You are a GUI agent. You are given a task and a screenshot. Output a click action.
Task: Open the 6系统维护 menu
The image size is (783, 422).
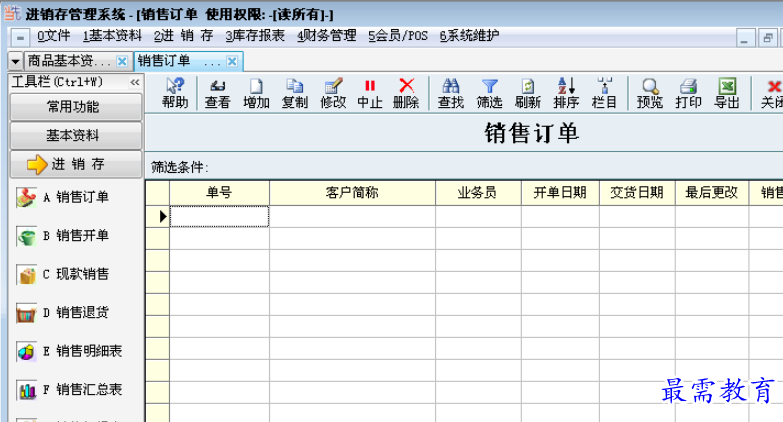[469, 36]
